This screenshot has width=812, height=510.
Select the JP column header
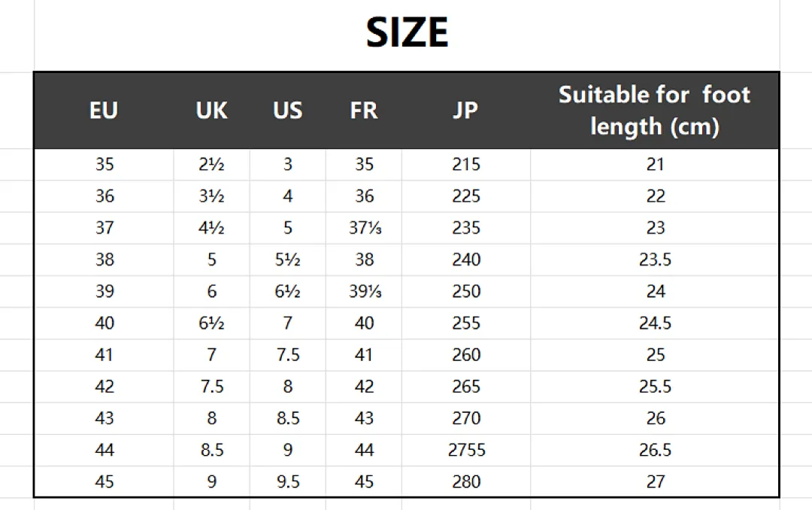coord(465,111)
